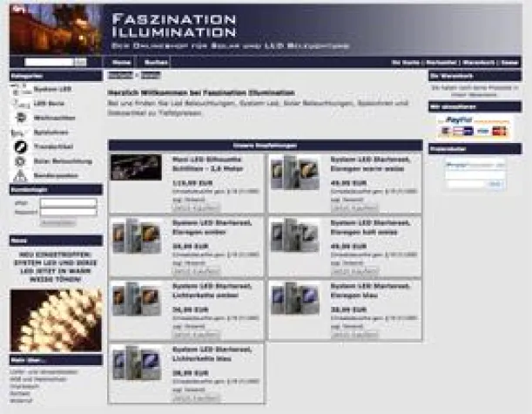Open the System LED category icon
532x414 pixels.
(x=20, y=90)
